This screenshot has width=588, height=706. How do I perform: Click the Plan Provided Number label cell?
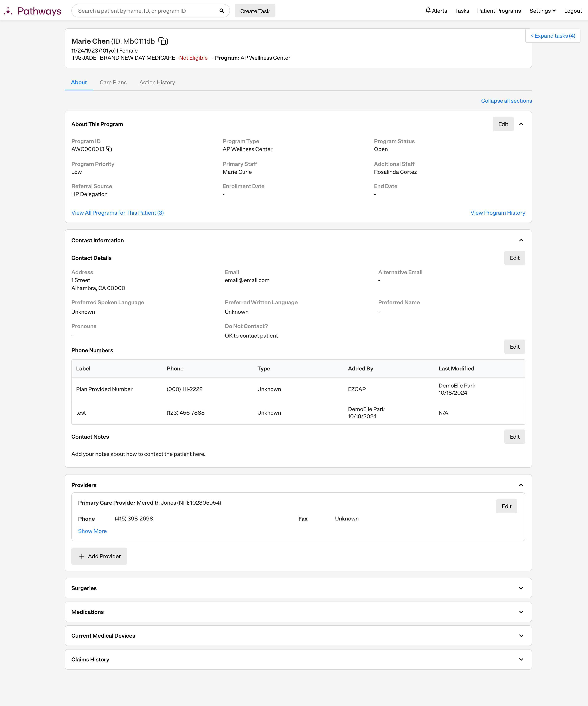(x=104, y=389)
